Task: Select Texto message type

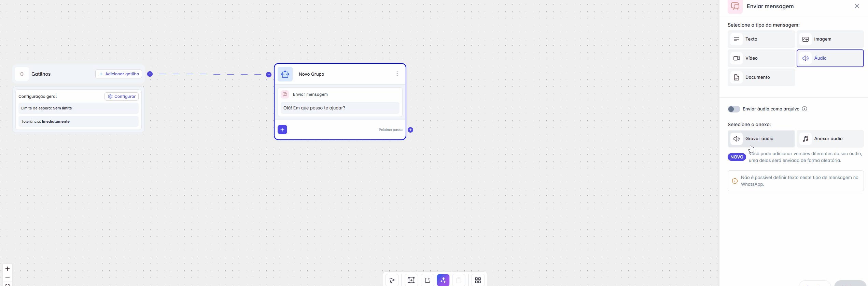Action: pyautogui.click(x=761, y=39)
